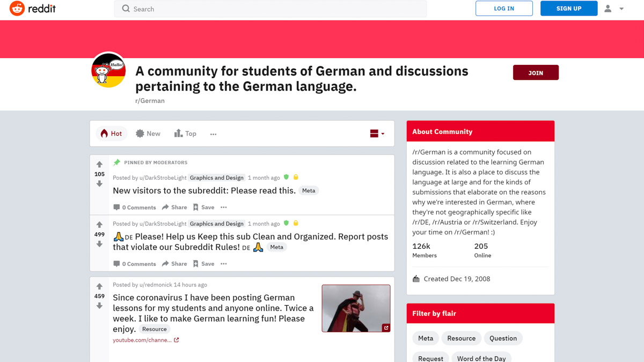Upvote the coronavirus German lessons post
Image resolution: width=644 pixels, height=362 pixels.
[99, 286]
